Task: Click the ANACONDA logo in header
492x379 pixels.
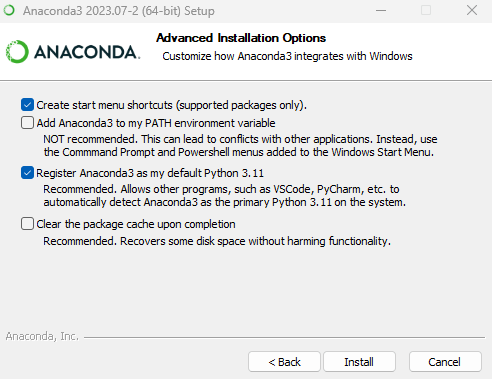Action: 73,52
